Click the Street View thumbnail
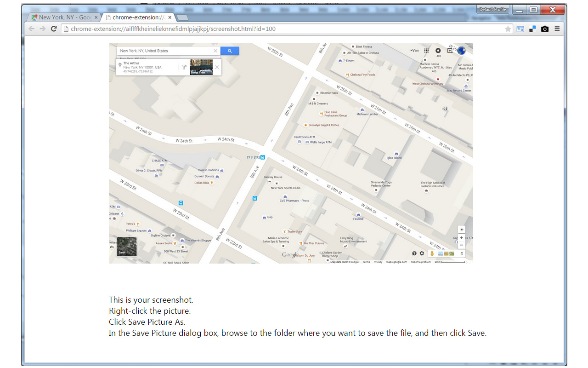The width and height of the screenshot is (588, 368). pyautogui.click(x=201, y=67)
